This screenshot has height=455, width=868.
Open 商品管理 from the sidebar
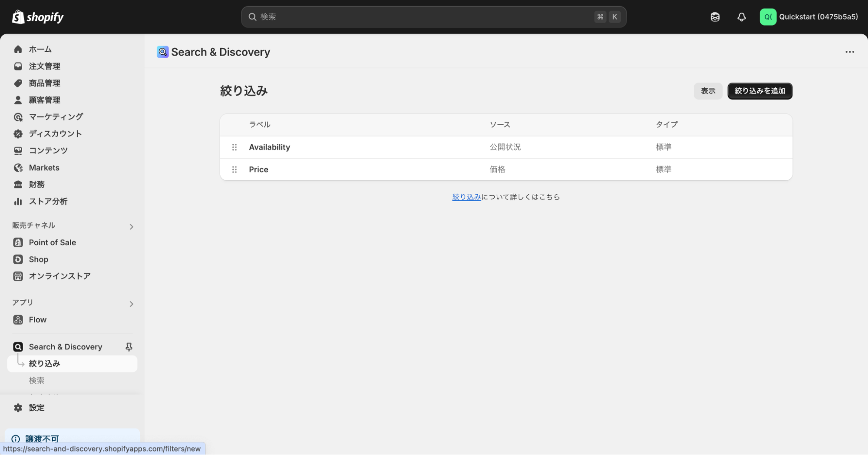click(x=44, y=83)
